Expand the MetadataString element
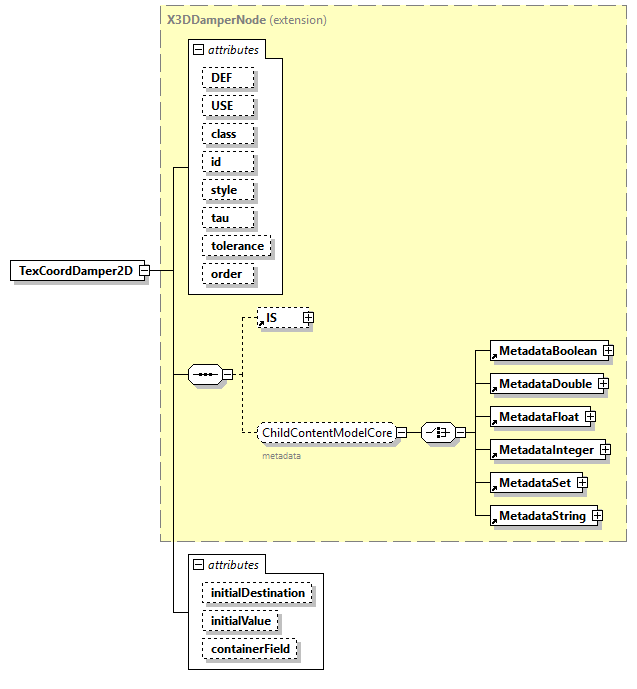This screenshot has width=637, height=689. click(596, 516)
